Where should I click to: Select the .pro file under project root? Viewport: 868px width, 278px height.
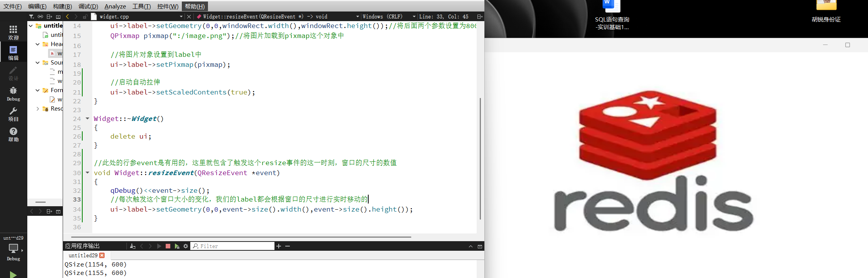pyautogui.click(x=53, y=35)
